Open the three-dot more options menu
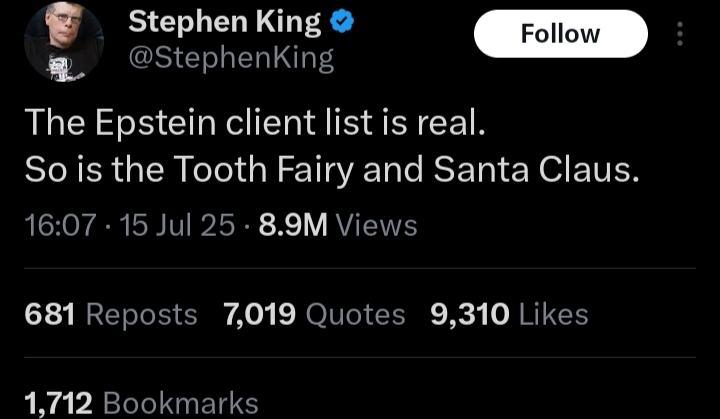This screenshot has width=720, height=419. (680, 34)
